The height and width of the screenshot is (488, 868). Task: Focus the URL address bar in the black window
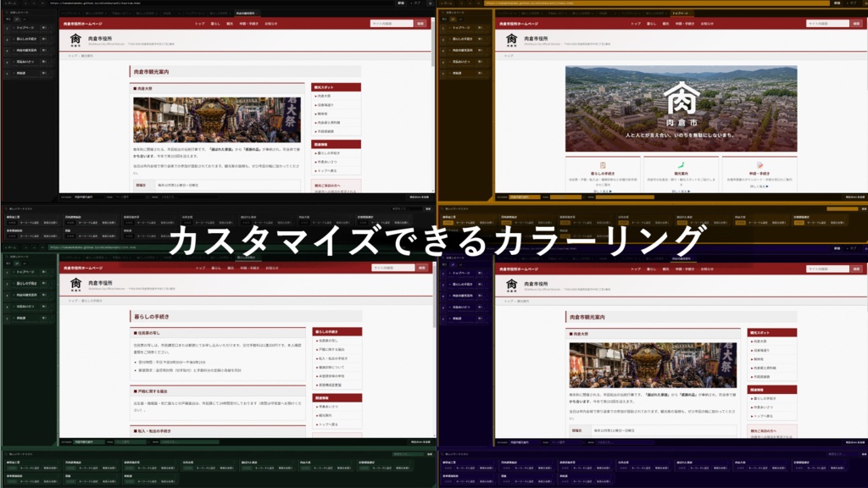click(221, 3)
